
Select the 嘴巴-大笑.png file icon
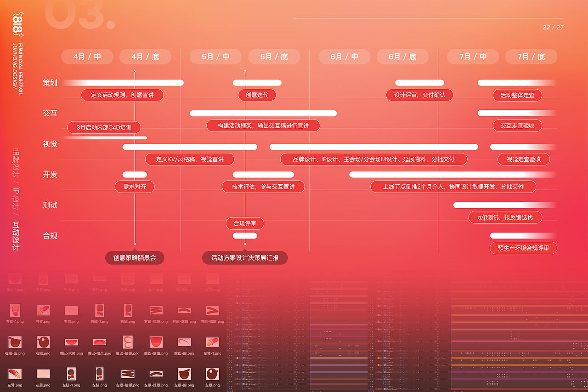click(x=71, y=342)
